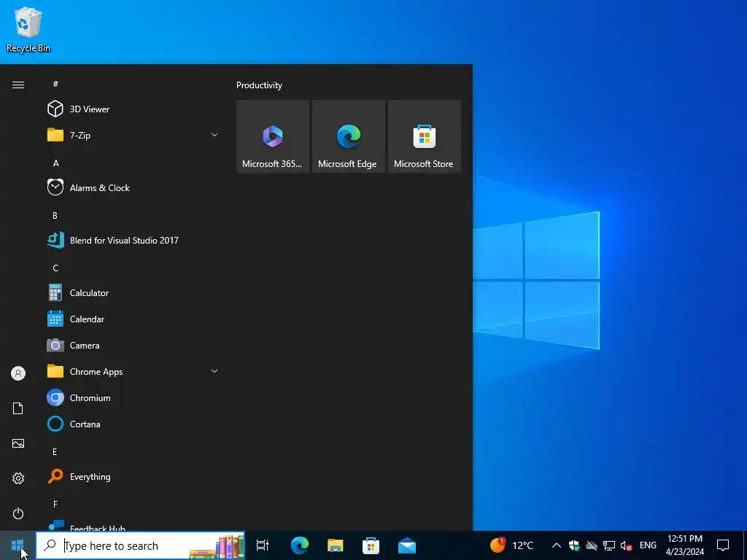Screen dimensions: 747x560
Task: Show hidden system tray icons
Action: (x=556, y=545)
